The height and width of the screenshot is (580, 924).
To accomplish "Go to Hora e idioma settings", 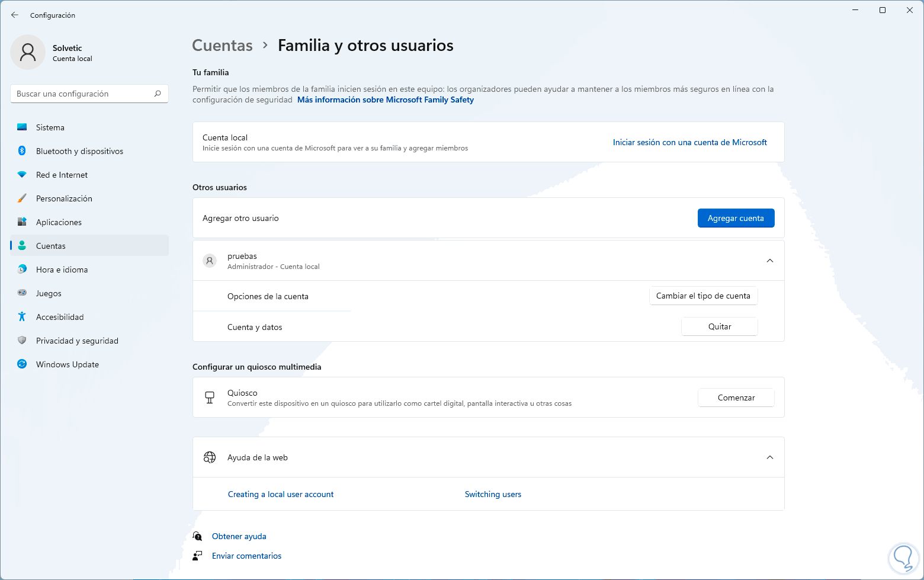I will [62, 270].
